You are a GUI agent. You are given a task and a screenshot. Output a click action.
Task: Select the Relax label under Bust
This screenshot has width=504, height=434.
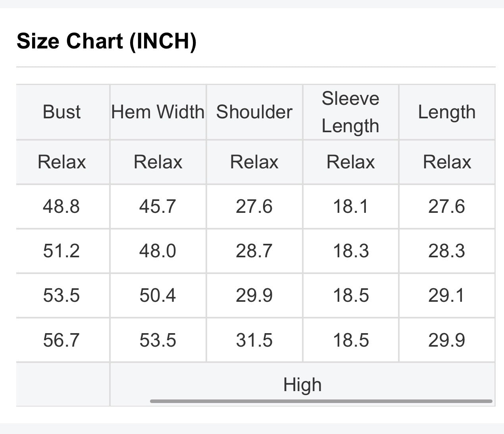tap(62, 162)
